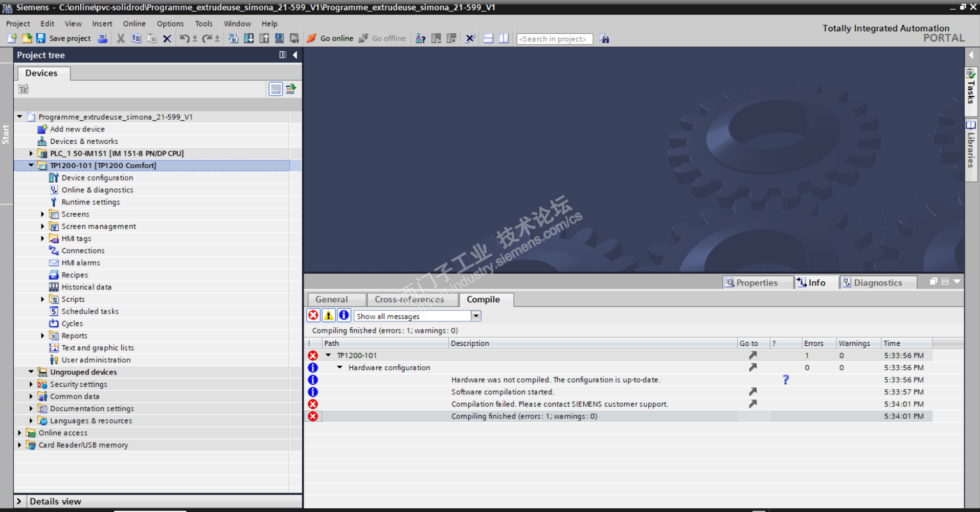Collapse the Project tree panel arrow

[x=295, y=55]
